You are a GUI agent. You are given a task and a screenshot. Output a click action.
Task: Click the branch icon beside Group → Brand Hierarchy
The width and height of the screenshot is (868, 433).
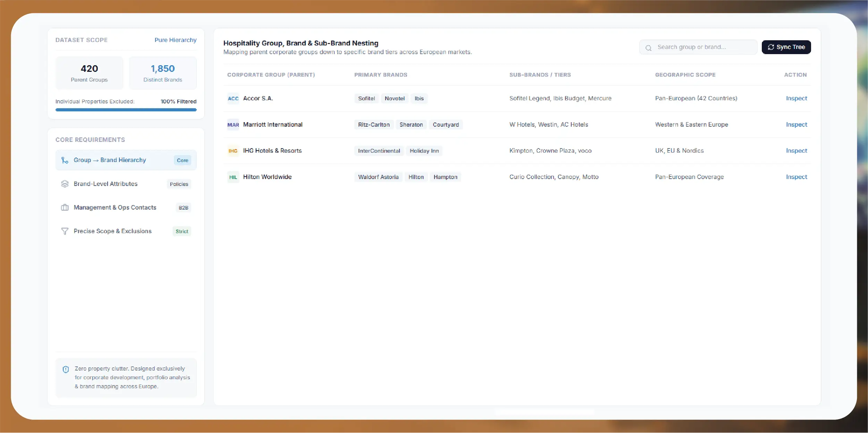click(65, 160)
